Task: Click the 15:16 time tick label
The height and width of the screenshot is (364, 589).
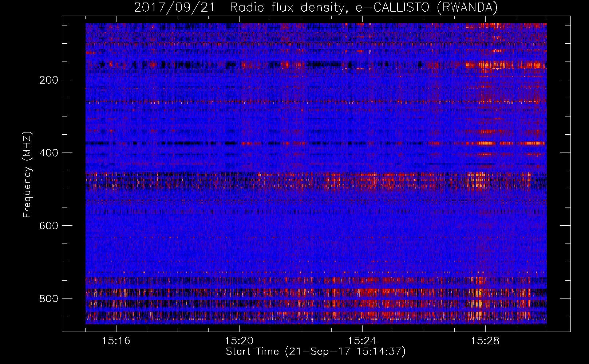Action: click(116, 341)
